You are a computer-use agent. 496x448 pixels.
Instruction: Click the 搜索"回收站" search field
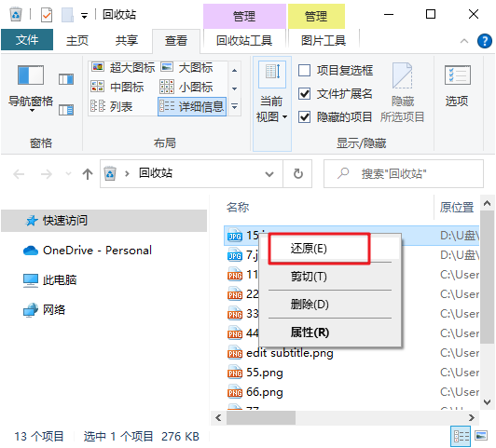404,174
